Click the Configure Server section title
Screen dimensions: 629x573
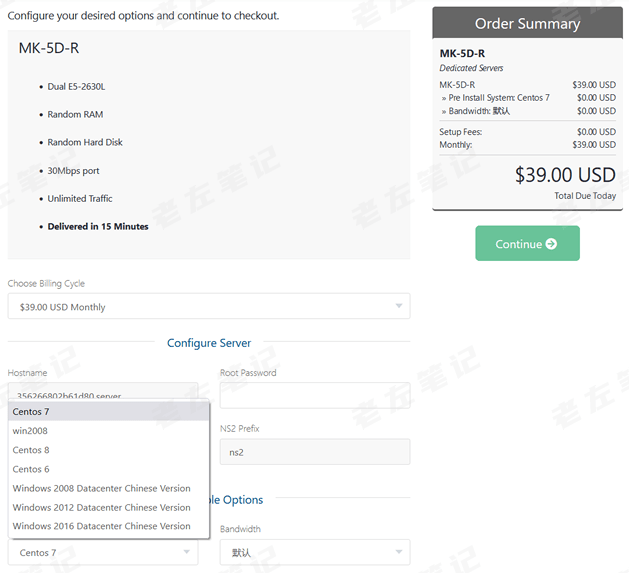click(209, 343)
